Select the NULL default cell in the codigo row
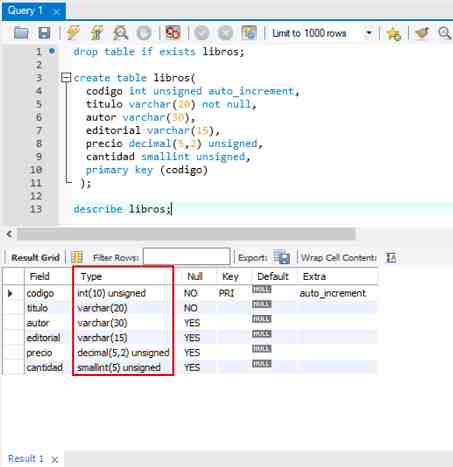Screen dimensions: 453x467 262,290
